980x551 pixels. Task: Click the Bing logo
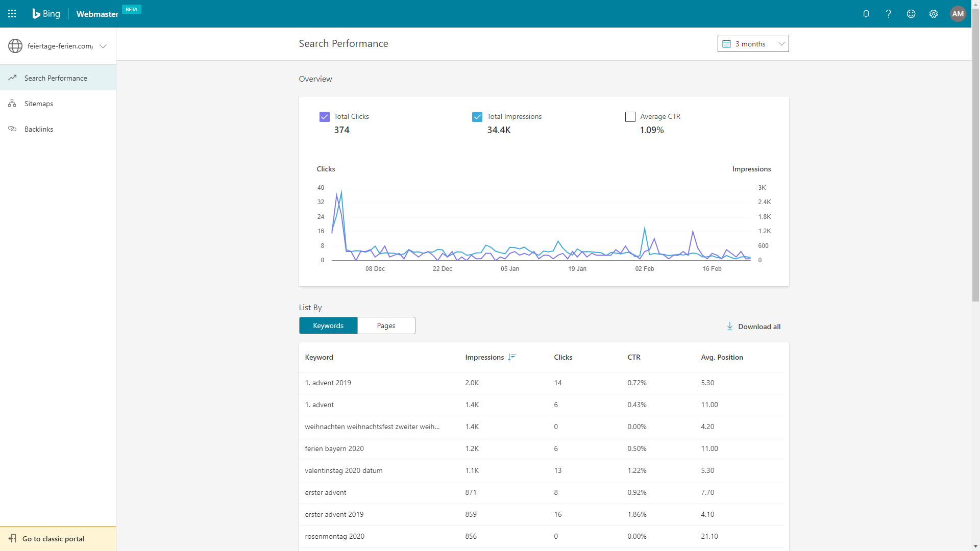[x=46, y=14]
